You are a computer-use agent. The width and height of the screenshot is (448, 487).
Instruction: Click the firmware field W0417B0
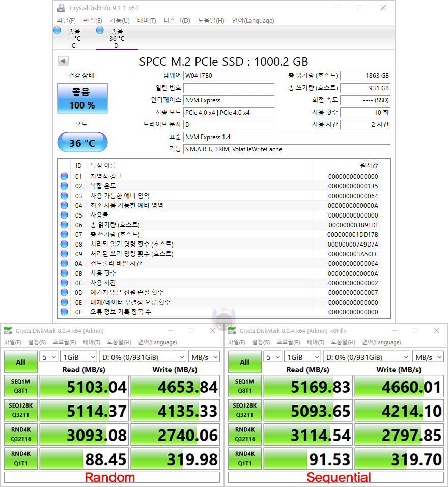tap(229, 76)
